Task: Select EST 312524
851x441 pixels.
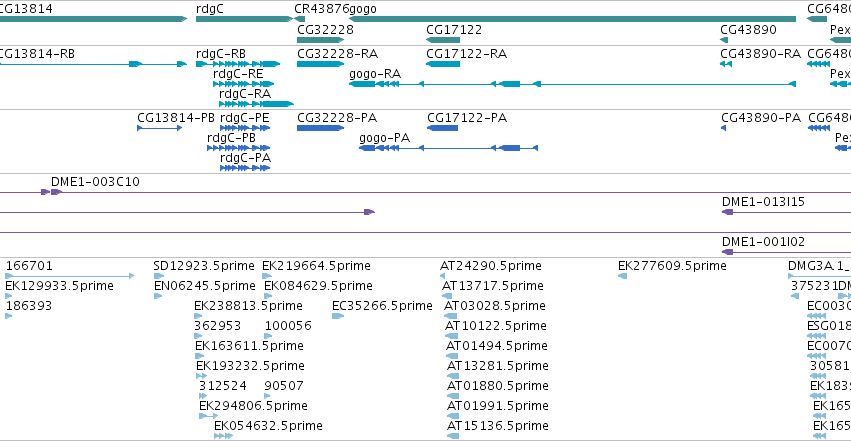Action: (223, 386)
